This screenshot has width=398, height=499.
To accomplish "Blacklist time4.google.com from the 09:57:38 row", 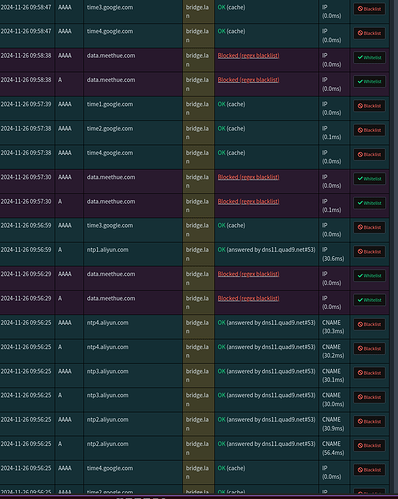I will point(369,154).
